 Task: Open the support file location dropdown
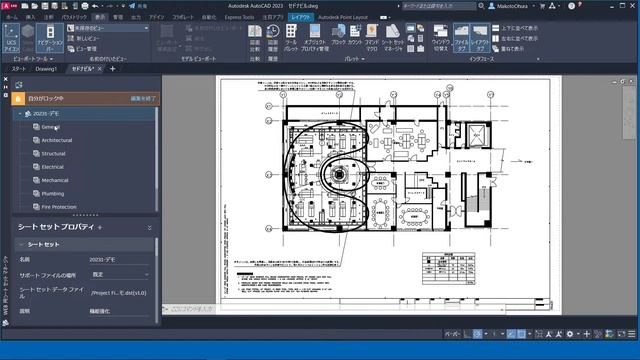(120, 275)
